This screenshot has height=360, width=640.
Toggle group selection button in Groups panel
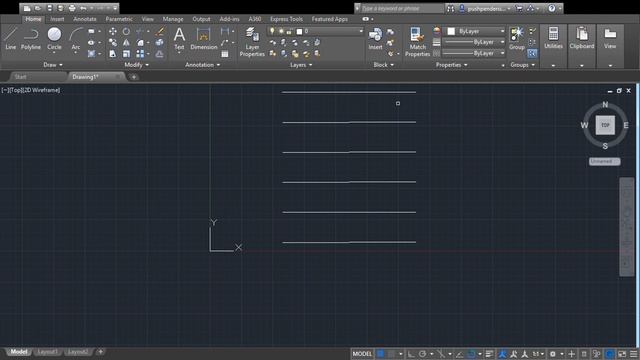532,53
